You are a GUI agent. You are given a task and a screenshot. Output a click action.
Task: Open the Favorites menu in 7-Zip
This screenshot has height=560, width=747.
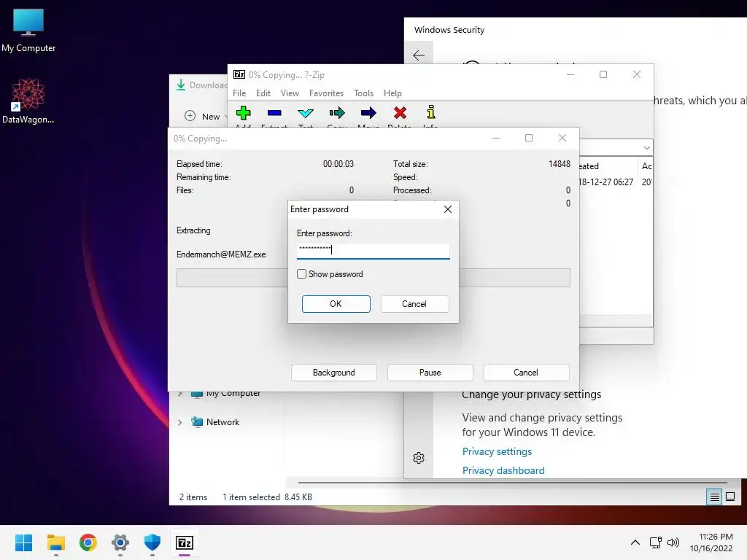pos(326,93)
